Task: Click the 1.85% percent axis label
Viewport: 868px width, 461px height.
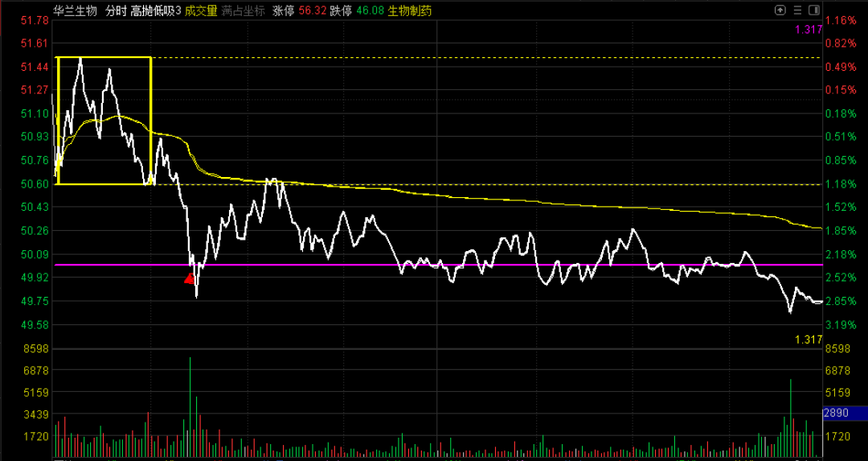Action: coord(841,230)
